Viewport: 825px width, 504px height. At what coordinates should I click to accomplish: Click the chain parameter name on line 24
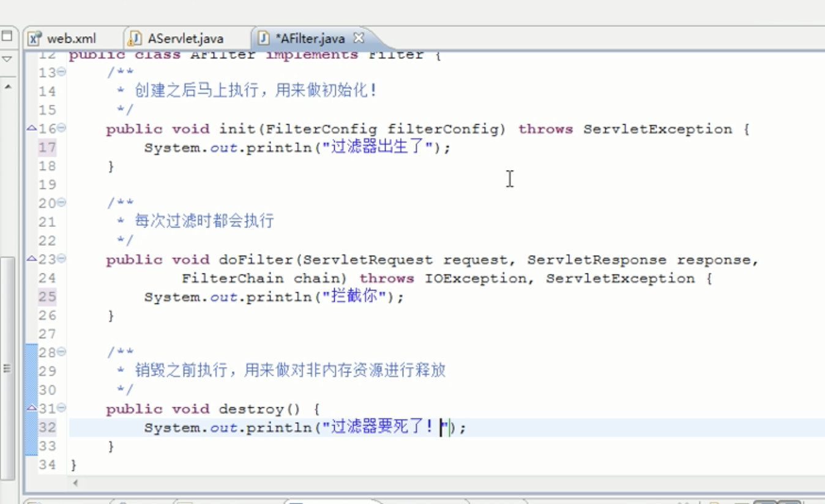point(317,278)
